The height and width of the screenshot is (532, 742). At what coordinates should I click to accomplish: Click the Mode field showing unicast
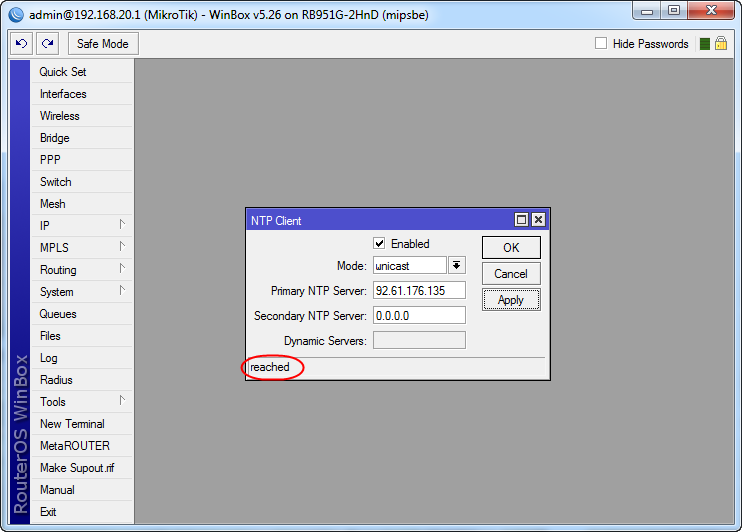point(409,266)
